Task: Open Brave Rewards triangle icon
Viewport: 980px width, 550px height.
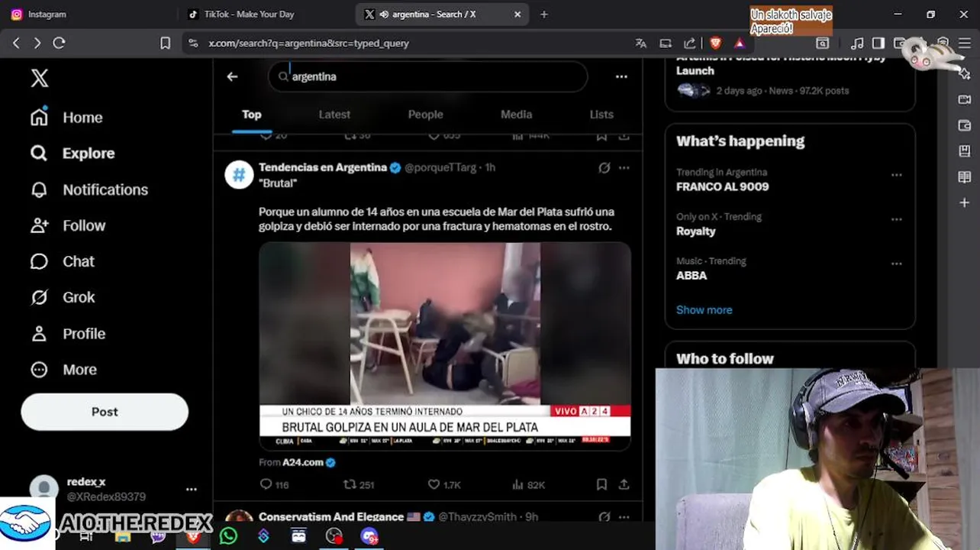Action: coord(739,44)
